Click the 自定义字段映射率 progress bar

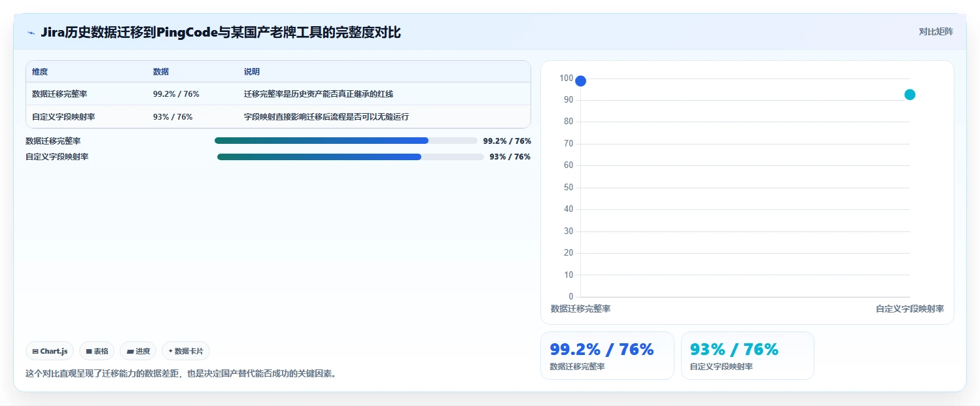click(351, 157)
